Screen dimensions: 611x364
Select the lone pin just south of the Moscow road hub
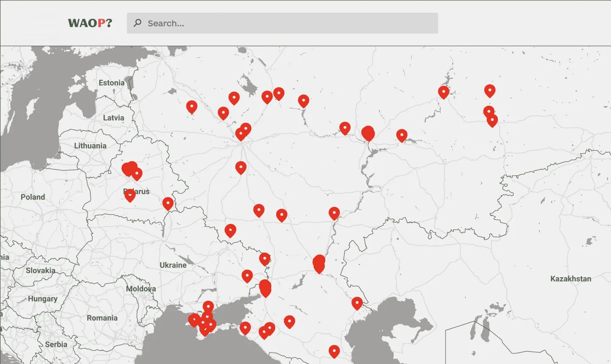pos(241,168)
